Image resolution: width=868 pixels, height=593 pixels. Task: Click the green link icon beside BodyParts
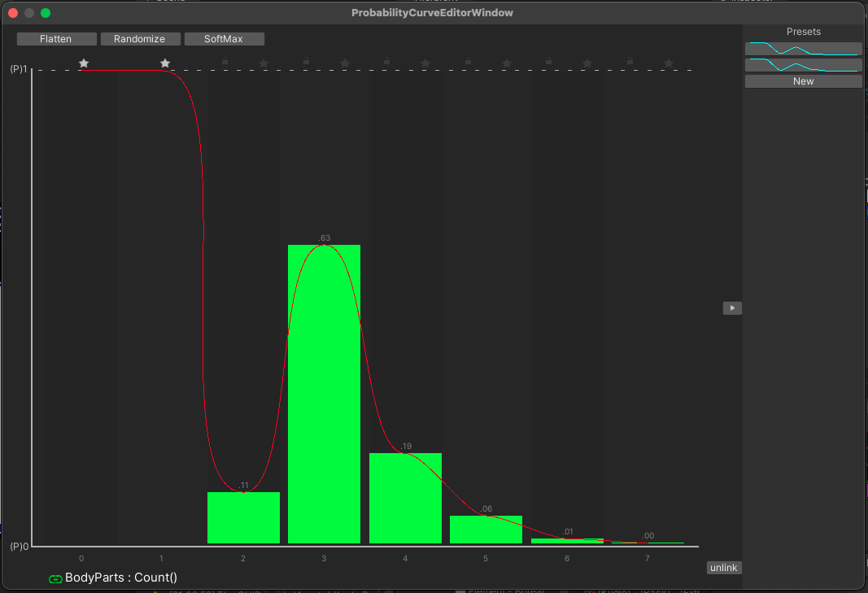click(x=55, y=579)
